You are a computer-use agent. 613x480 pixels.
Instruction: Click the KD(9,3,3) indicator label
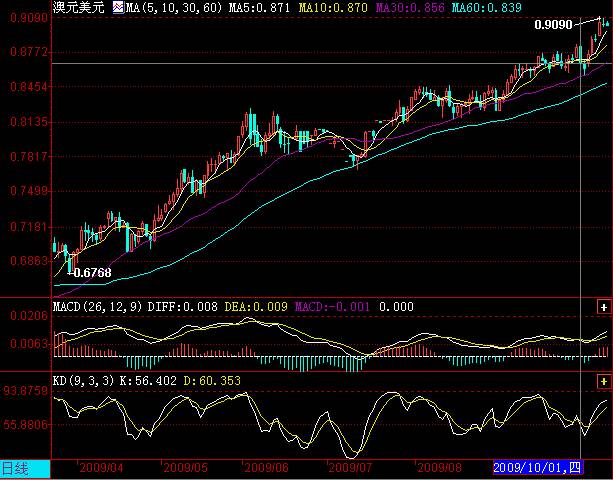[83, 381]
